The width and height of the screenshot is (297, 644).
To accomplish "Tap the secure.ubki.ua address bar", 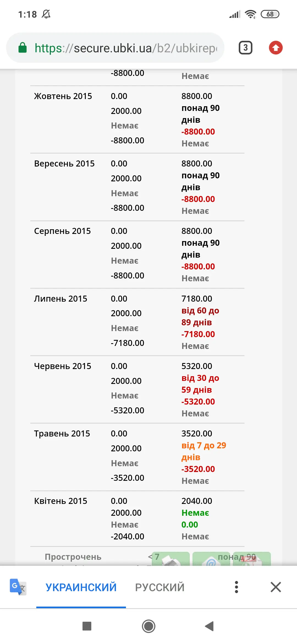I will click(125, 48).
